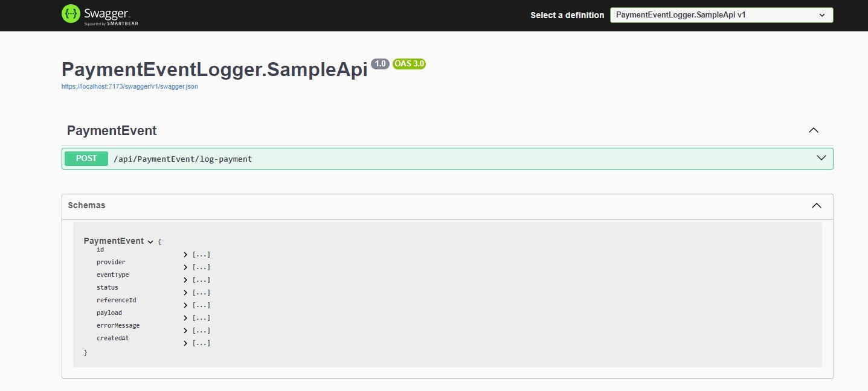Open the swagger.json specification link
This screenshot has width=868, height=391.
[129, 86]
